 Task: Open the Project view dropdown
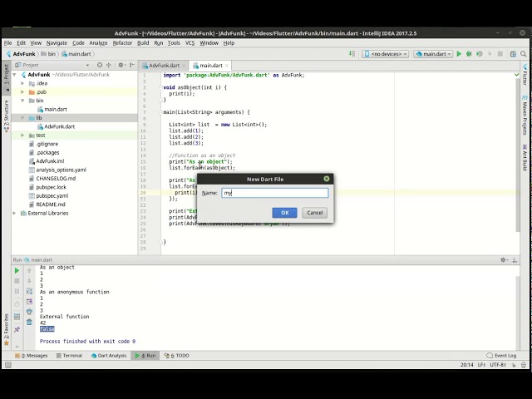point(87,65)
